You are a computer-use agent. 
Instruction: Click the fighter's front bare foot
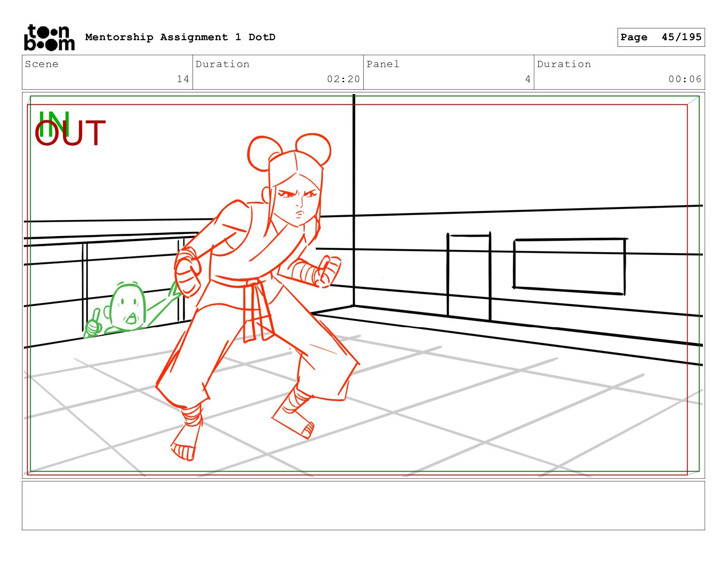(x=184, y=446)
